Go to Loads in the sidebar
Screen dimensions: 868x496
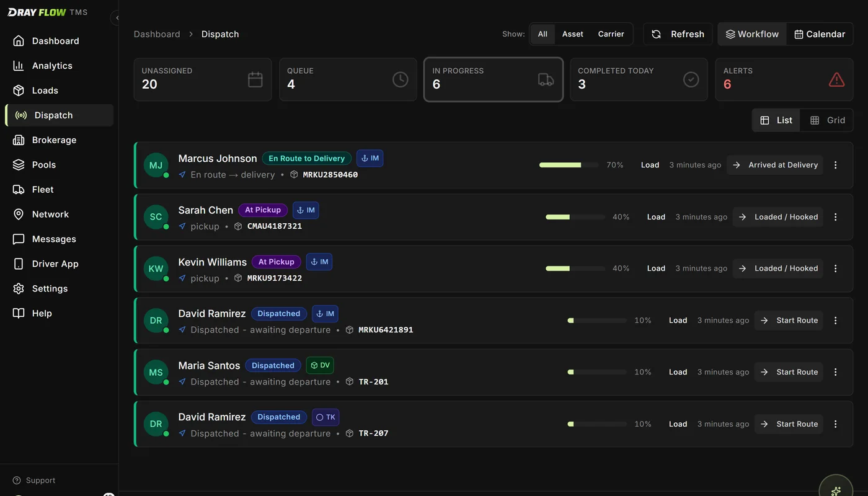[x=59, y=91]
